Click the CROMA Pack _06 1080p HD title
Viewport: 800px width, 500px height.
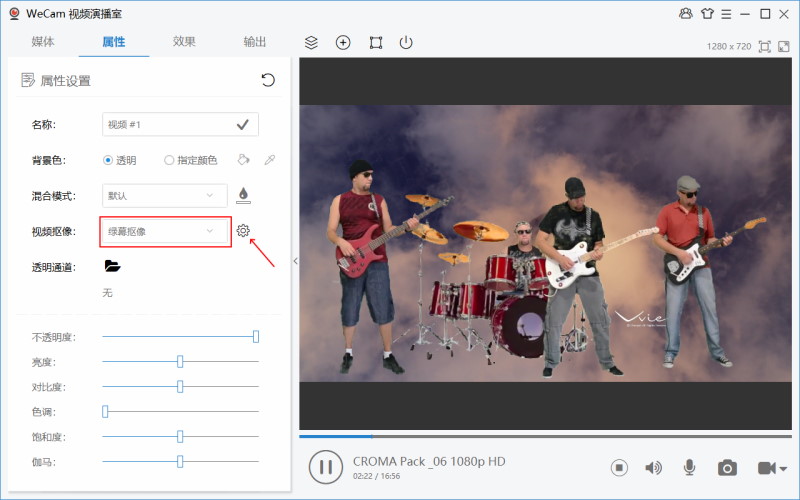tap(429, 461)
